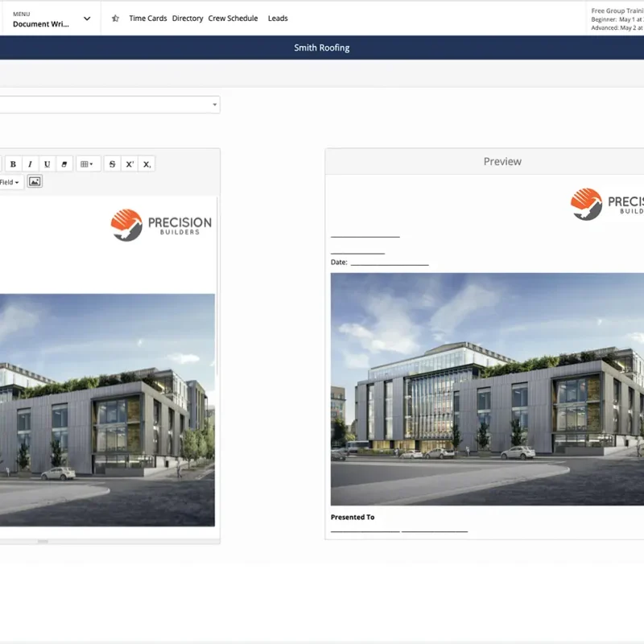The image size is (644, 644).
Task: Apply superscript formatting
Action: coord(130,164)
